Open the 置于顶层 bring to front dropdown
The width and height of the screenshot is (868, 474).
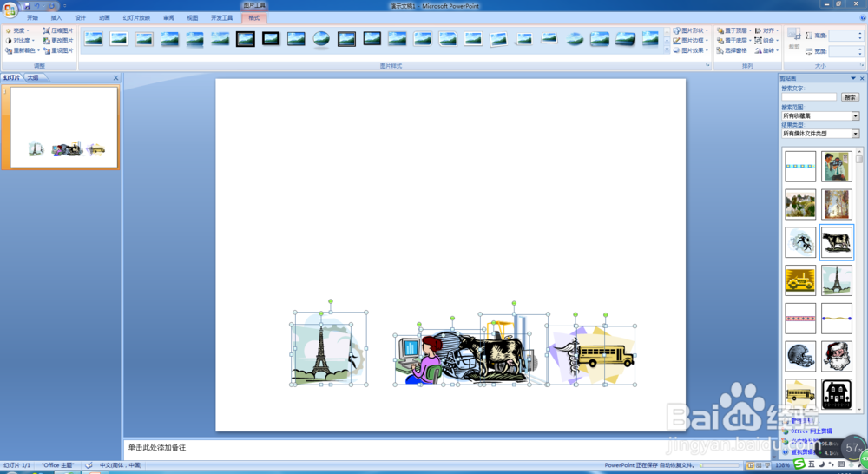click(734, 31)
